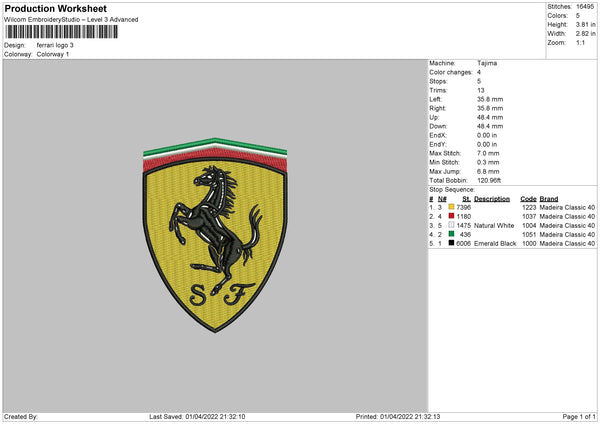Click the Width value '2.82 in'
This screenshot has width=600, height=424.
tap(585, 34)
